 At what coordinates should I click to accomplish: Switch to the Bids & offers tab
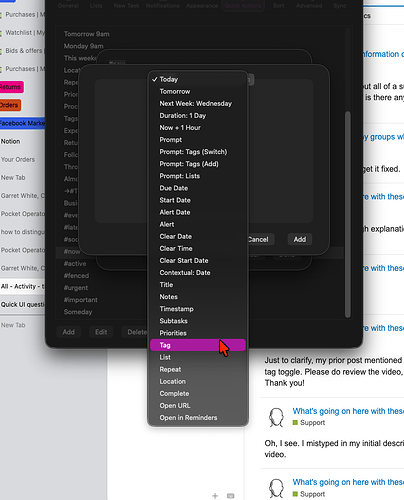(x=22, y=51)
